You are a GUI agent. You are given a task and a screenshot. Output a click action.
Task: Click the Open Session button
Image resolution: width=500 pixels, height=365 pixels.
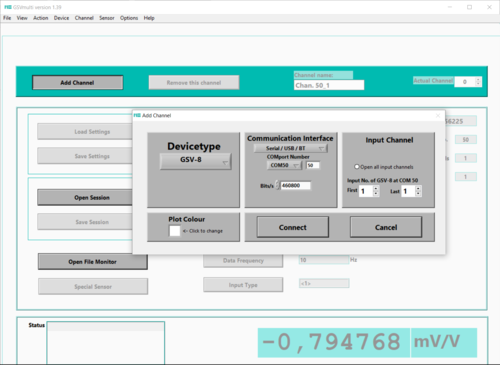85,197
